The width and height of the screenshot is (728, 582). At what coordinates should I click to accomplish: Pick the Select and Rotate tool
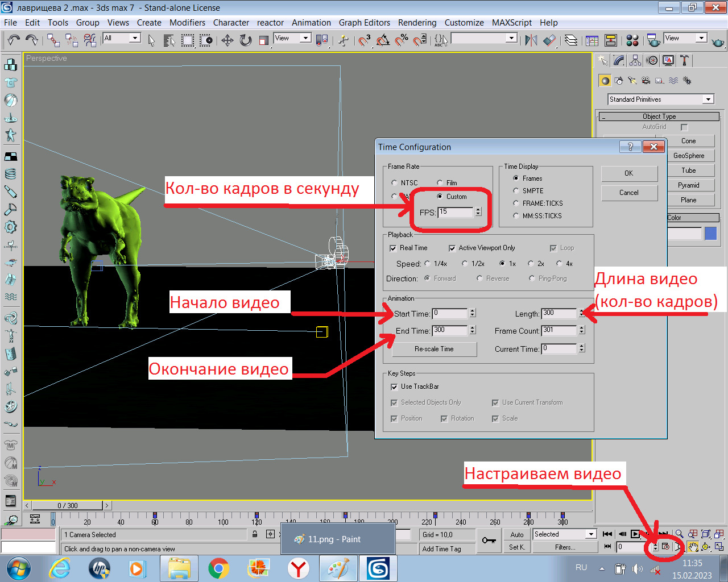click(246, 40)
